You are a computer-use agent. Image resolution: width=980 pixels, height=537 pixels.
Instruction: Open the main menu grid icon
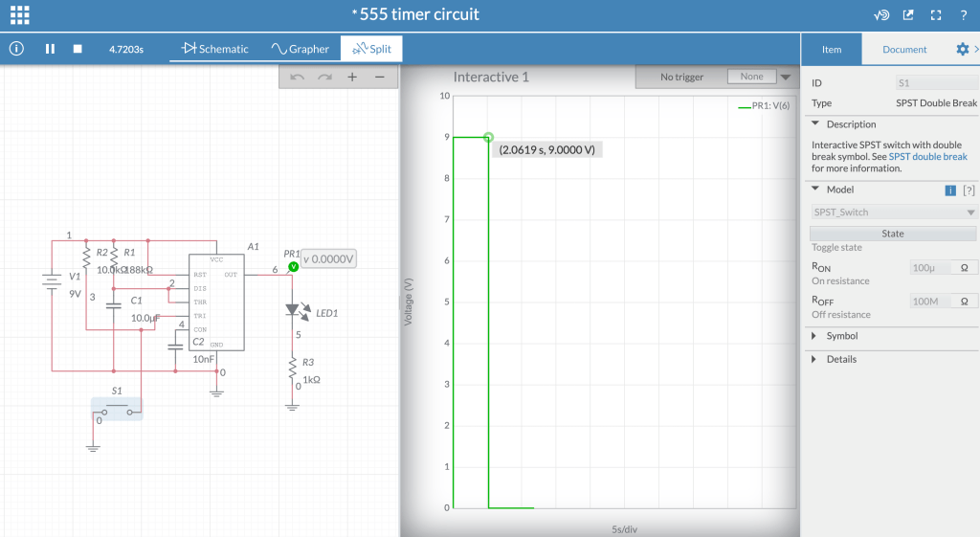click(19, 14)
